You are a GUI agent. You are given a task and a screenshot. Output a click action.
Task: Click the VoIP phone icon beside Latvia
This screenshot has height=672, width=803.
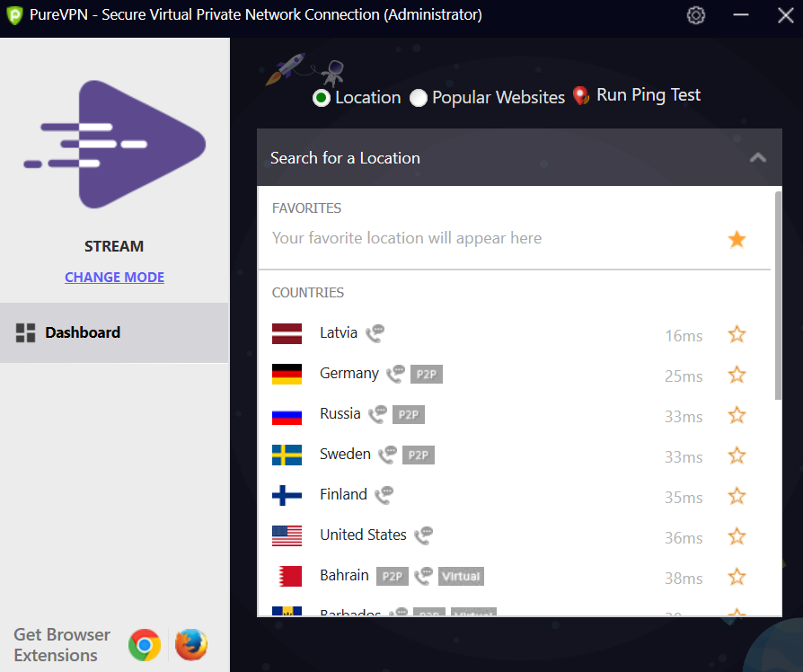coord(375,333)
